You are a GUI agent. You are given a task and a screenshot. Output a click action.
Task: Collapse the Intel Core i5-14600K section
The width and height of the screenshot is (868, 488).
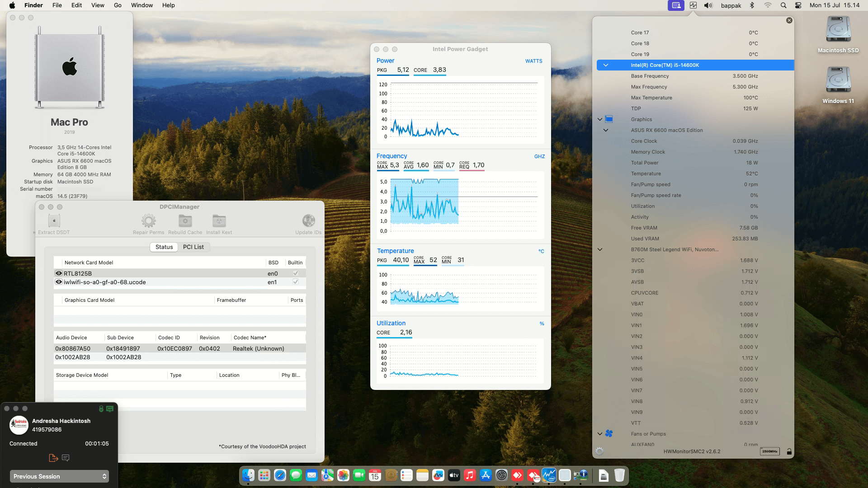click(x=606, y=65)
